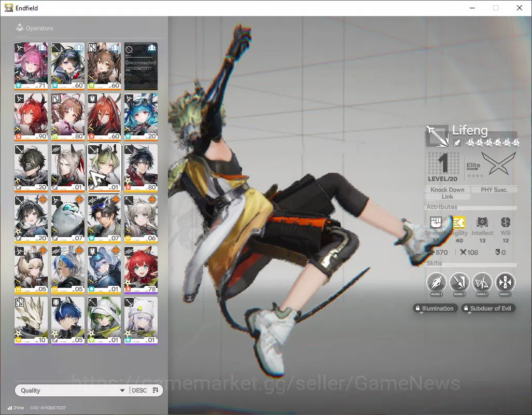Click Lifeng's large class arrow icon

tap(437, 136)
